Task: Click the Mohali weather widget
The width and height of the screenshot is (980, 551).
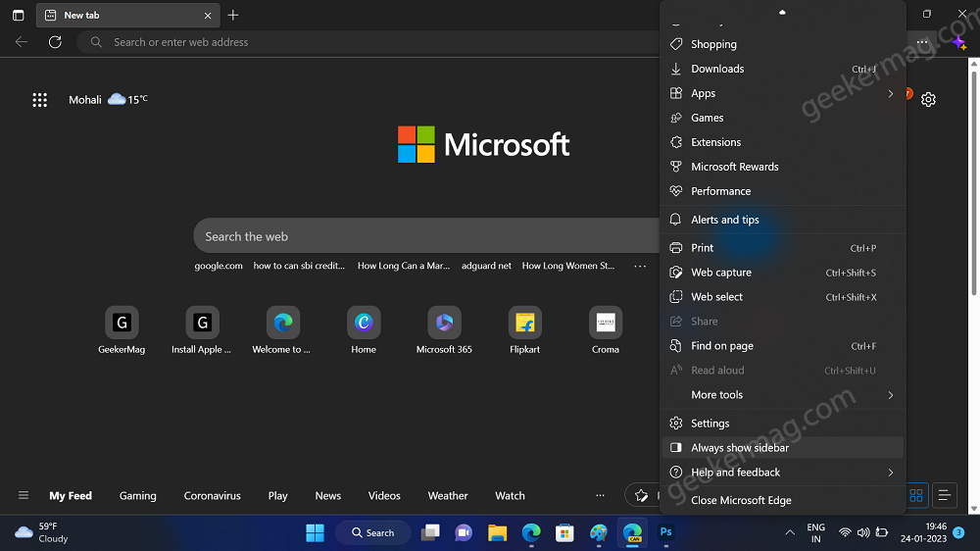Action: coord(108,99)
